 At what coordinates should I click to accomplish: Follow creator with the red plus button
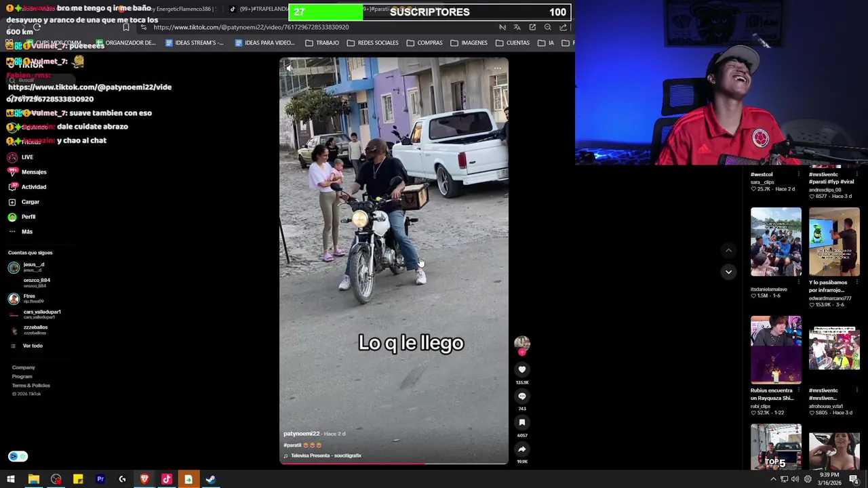(522, 352)
